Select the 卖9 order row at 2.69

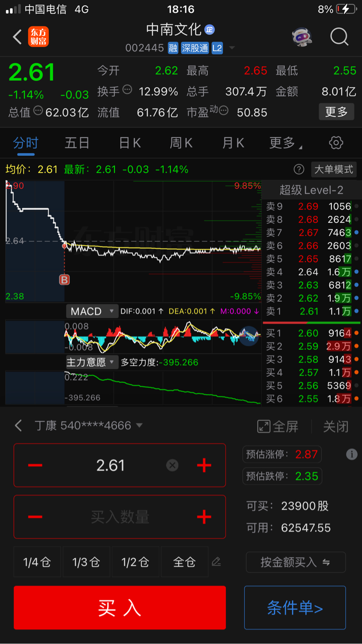312,206
